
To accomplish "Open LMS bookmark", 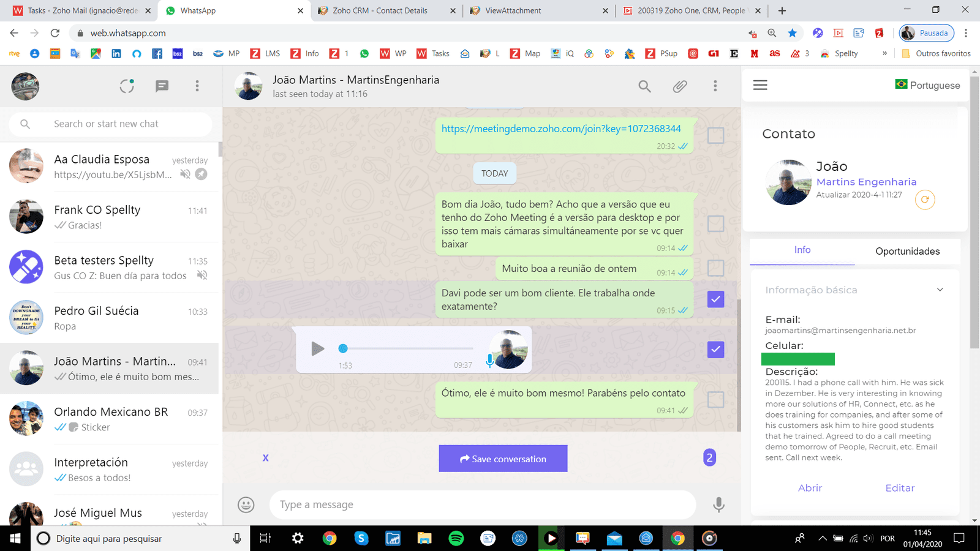I will 265,53.
